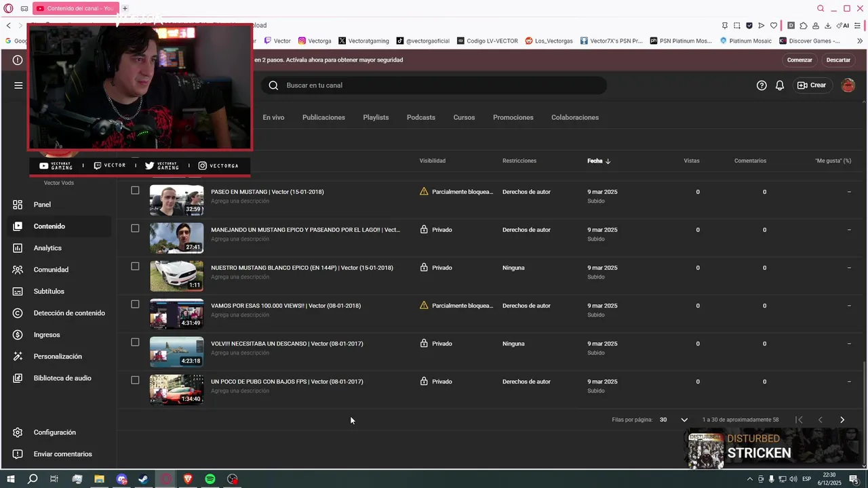The width and height of the screenshot is (868, 488).
Task: Open the notifications bell
Action: 780,85
